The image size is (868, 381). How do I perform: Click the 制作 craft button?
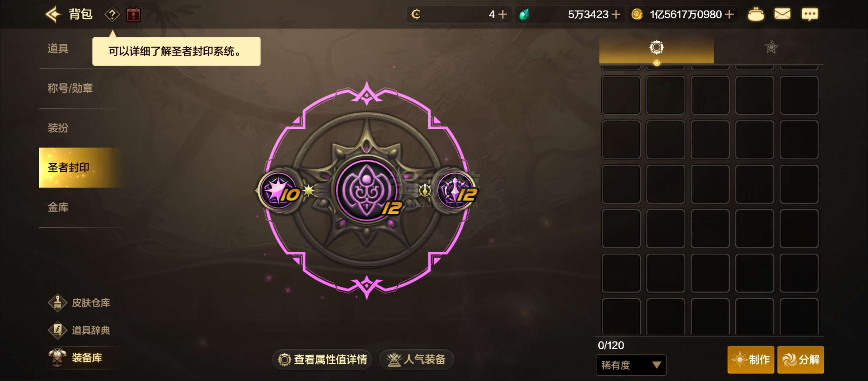[751, 360]
